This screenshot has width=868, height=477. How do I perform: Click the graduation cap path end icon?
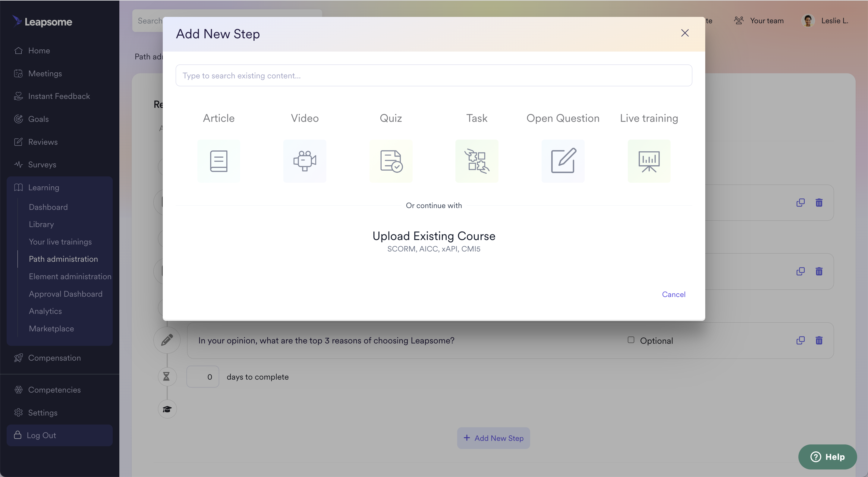167,409
